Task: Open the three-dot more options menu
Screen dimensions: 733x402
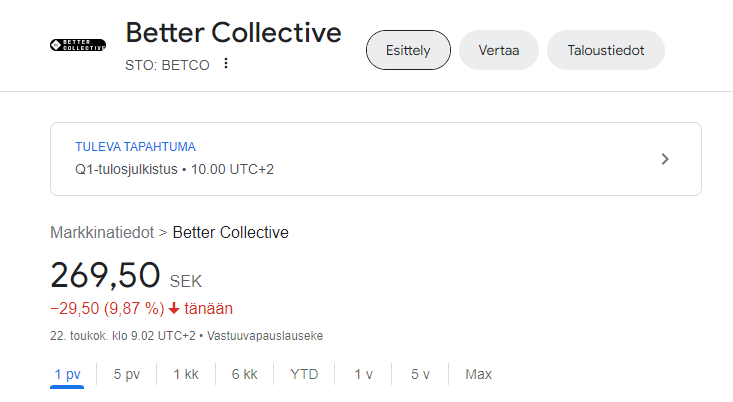Action: (226, 64)
